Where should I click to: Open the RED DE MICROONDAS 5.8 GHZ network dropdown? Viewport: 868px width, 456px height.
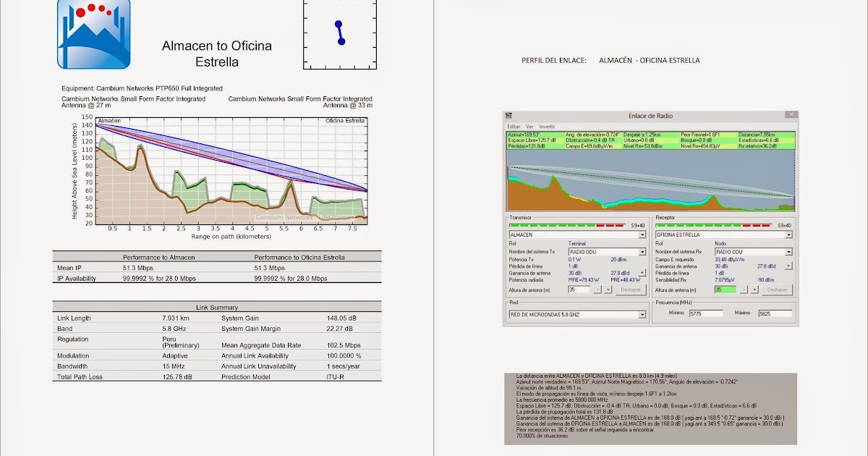pyautogui.click(x=642, y=315)
